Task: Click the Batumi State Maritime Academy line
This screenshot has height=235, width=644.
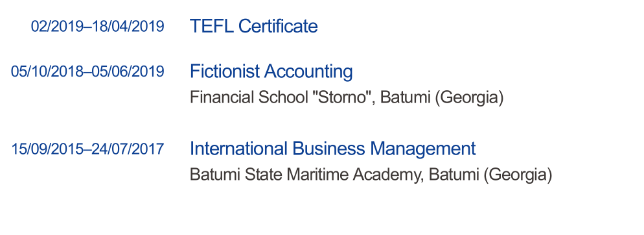Action: click(371, 175)
